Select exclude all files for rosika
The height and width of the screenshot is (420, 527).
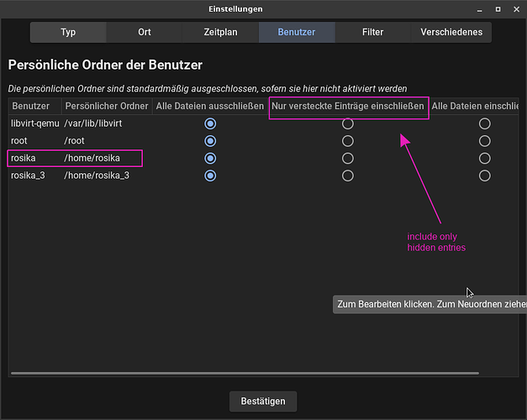click(210, 158)
